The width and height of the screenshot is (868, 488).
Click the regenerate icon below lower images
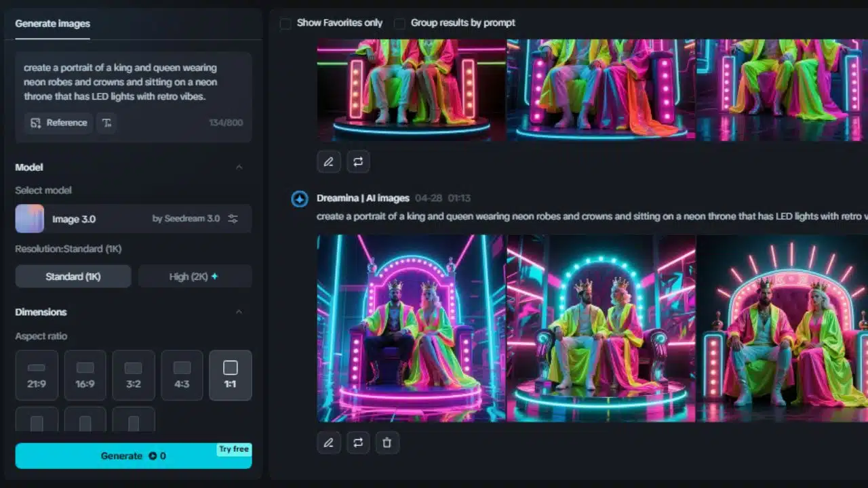pyautogui.click(x=357, y=443)
